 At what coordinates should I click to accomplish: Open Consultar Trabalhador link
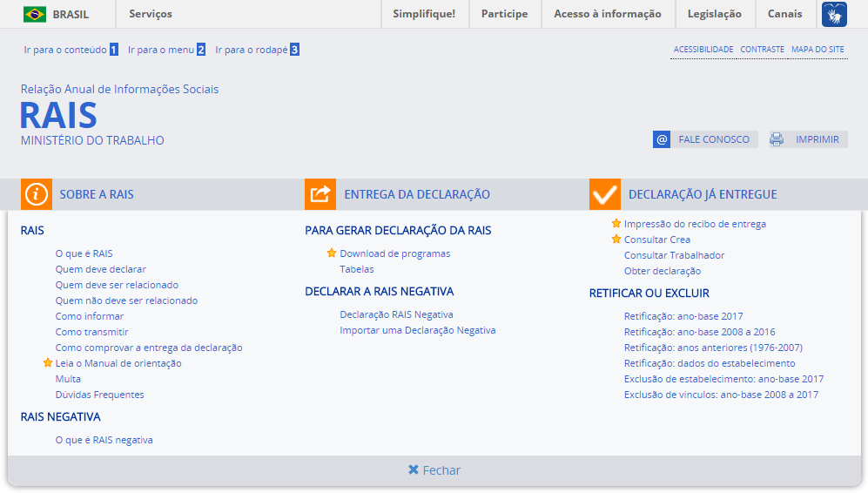coord(674,255)
